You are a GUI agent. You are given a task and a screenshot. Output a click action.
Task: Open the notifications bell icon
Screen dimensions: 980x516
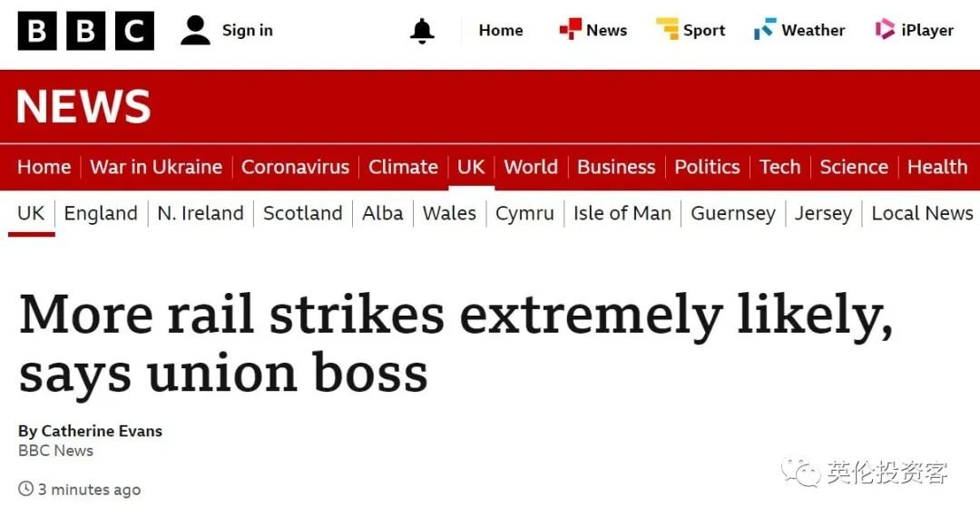422,31
